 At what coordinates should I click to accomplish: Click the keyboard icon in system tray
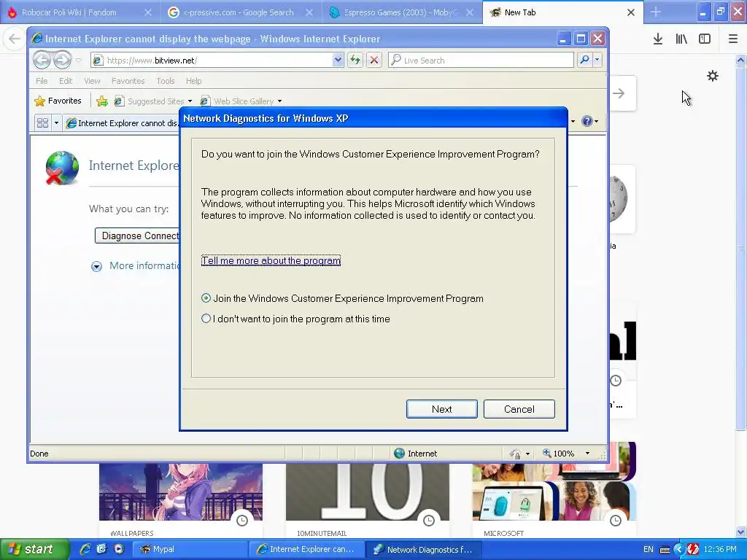[x=665, y=550]
